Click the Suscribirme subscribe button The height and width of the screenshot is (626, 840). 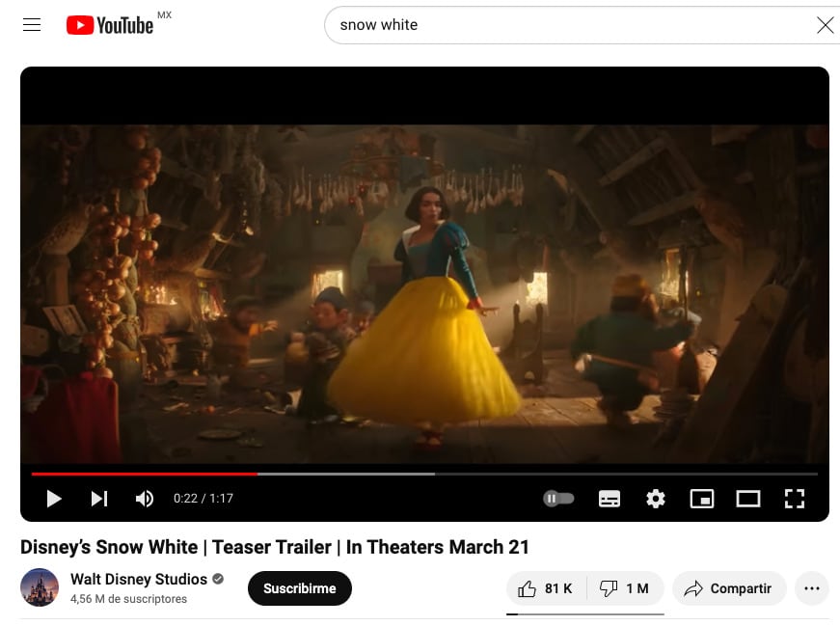pos(299,588)
